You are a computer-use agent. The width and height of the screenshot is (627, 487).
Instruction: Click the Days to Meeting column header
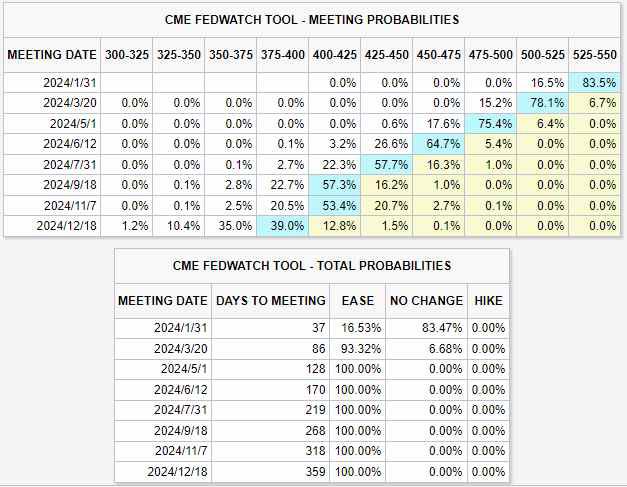[270, 300]
